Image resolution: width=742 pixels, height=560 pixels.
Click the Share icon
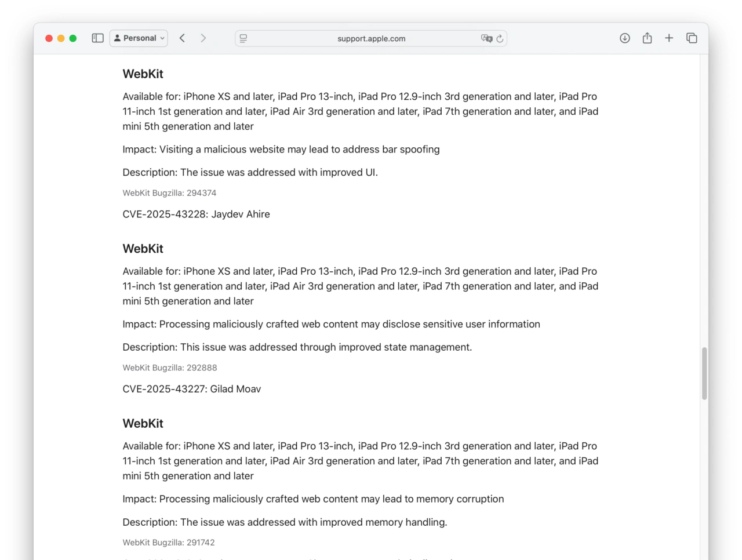647,38
